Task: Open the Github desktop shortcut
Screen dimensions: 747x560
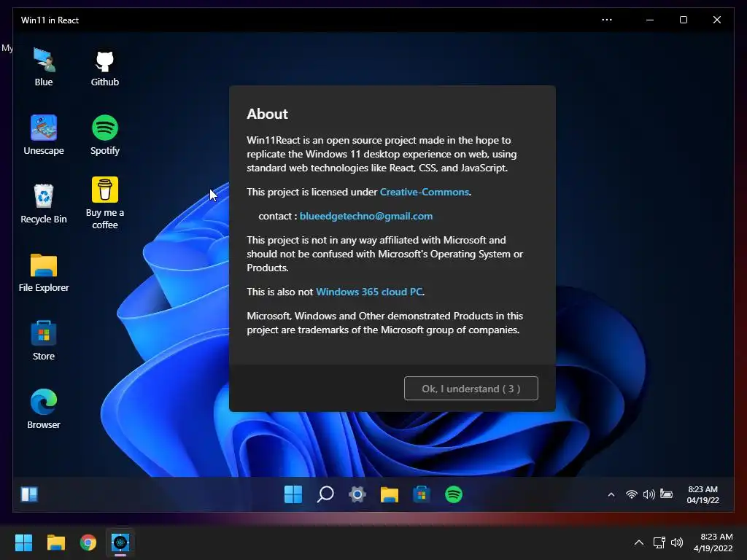Action: (105, 68)
